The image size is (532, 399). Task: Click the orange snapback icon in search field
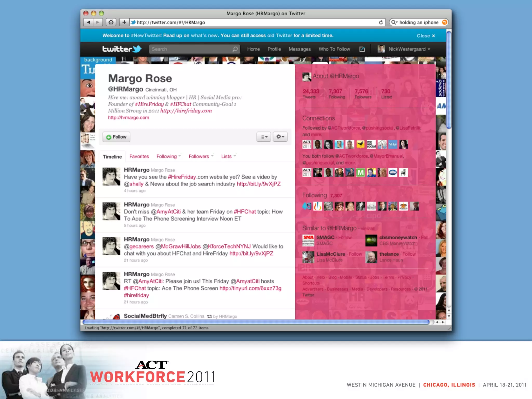coord(444,22)
